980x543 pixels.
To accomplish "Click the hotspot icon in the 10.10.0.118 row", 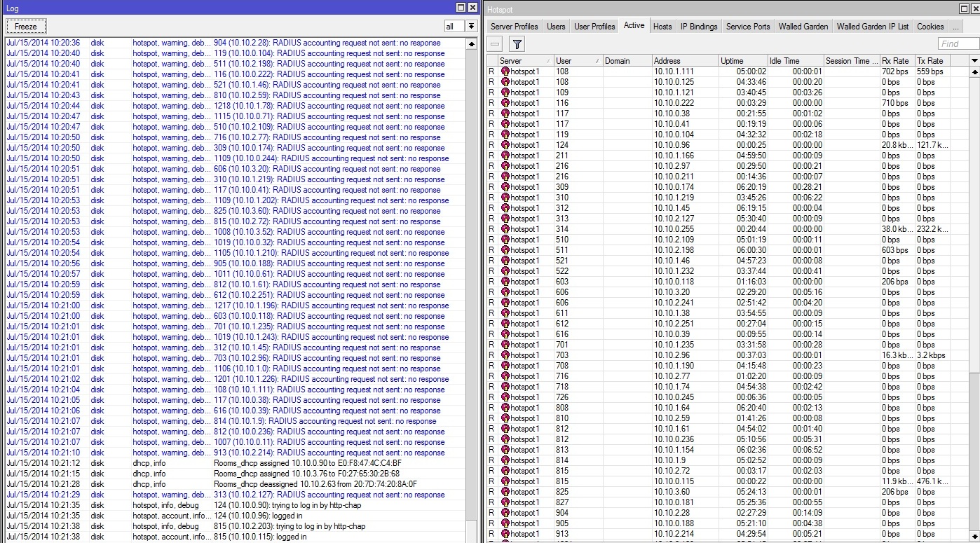I will click(x=505, y=282).
